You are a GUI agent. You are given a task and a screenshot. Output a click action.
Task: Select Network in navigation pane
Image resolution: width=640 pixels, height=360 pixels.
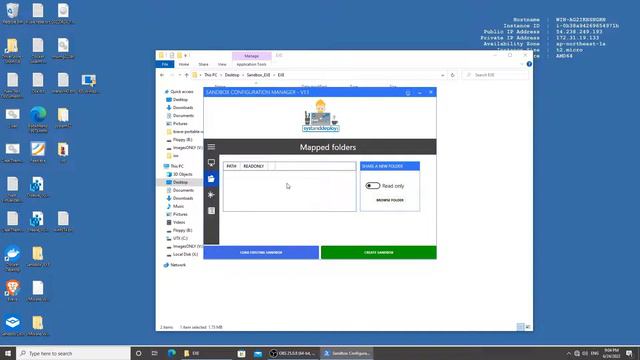click(178, 265)
